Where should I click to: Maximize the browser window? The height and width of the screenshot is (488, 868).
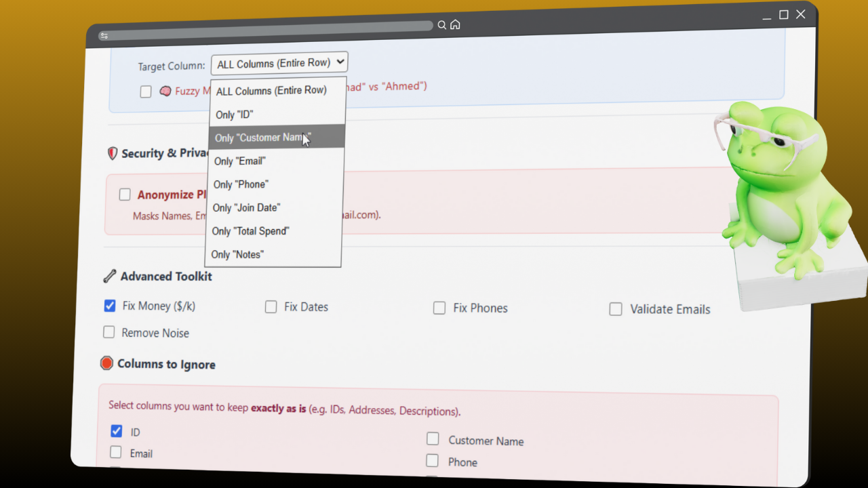pos(784,15)
